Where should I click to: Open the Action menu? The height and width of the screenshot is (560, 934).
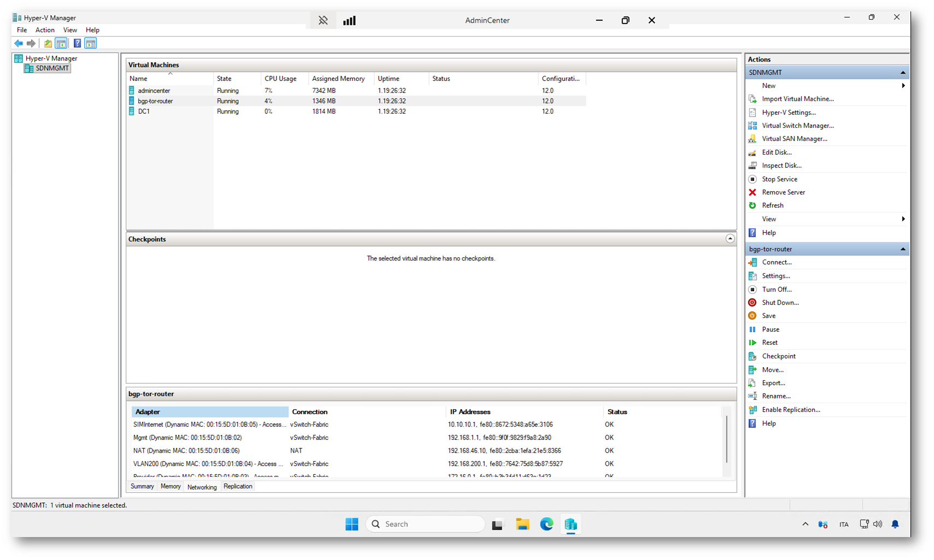45,30
